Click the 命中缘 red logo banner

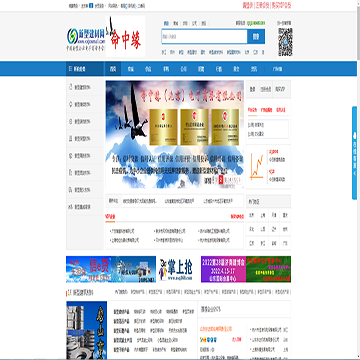pos(125,36)
